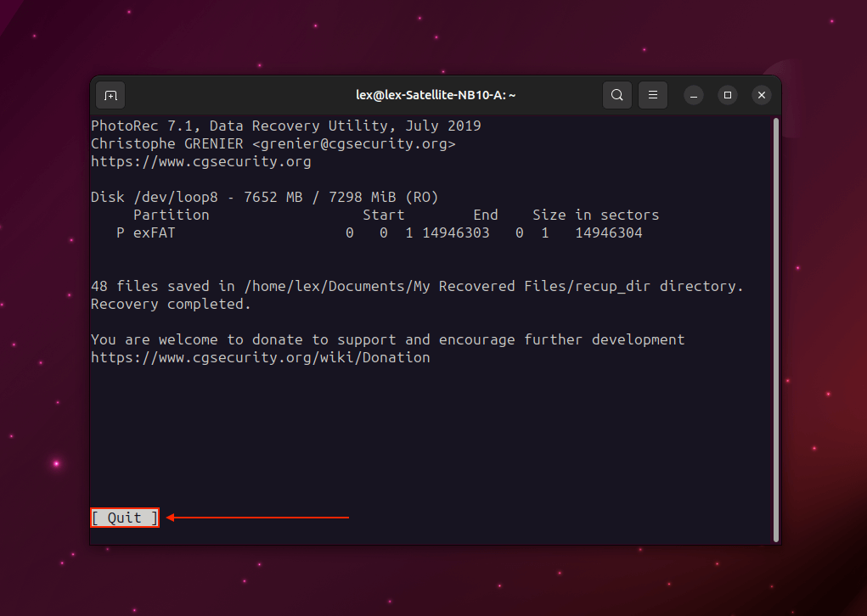The width and height of the screenshot is (867, 616).
Task: Click the 'P exFAT' partition row
Action: [380, 233]
